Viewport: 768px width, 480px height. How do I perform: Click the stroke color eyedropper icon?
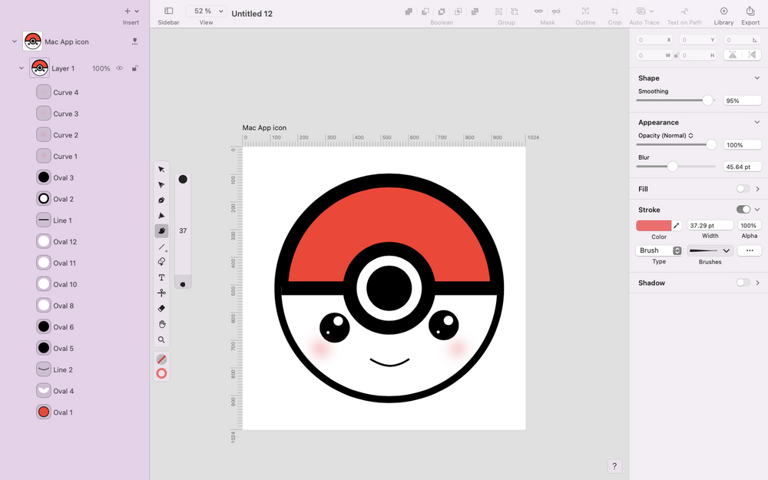pos(676,225)
